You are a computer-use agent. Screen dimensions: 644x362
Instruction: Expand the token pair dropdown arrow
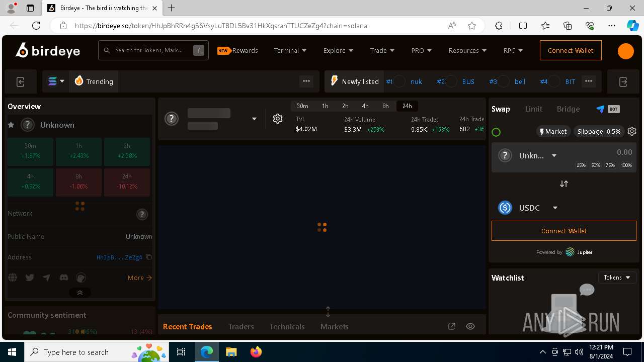tap(254, 119)
